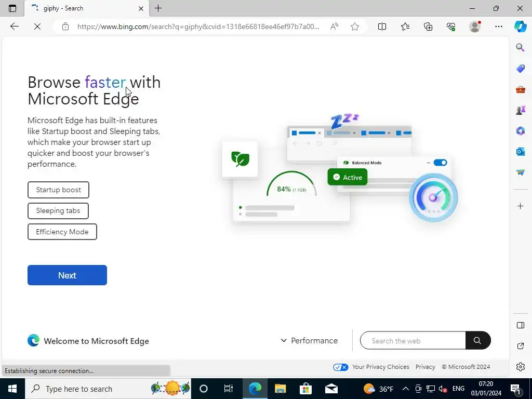Click the taskbar search box
Viewport: 532px width, 399px height.
coord(108,389)
